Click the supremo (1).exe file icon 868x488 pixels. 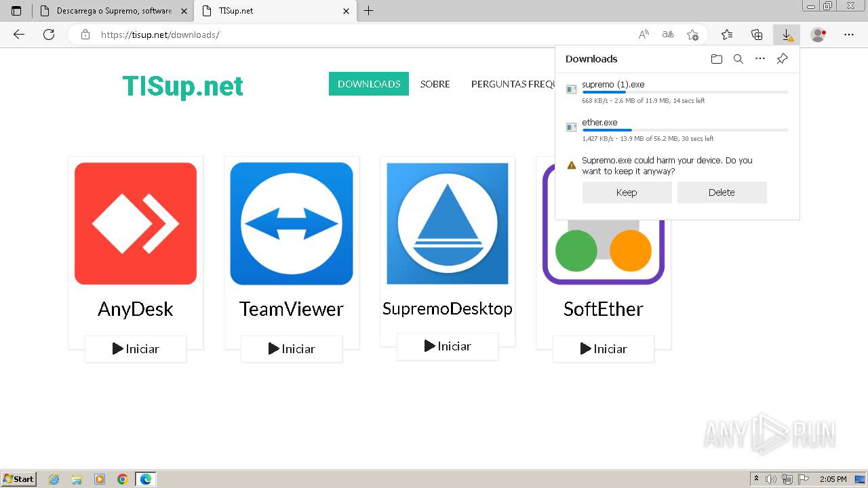(x=571, y=89)
